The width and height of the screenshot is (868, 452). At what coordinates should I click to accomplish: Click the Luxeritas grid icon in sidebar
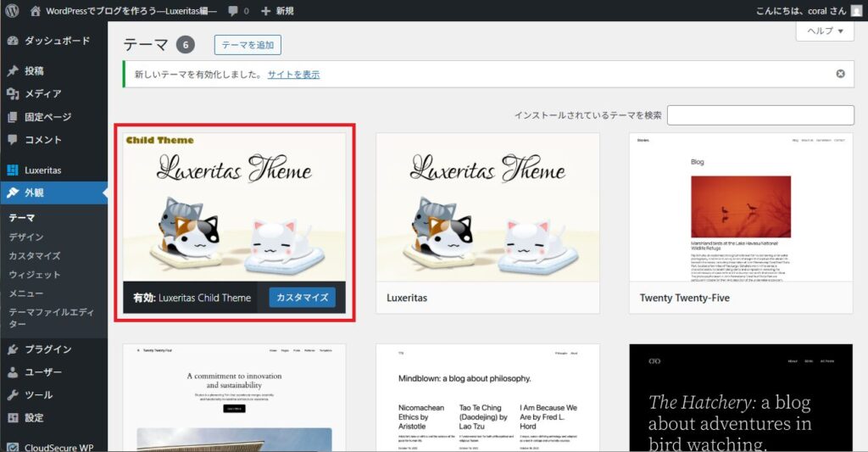point(13,170)
